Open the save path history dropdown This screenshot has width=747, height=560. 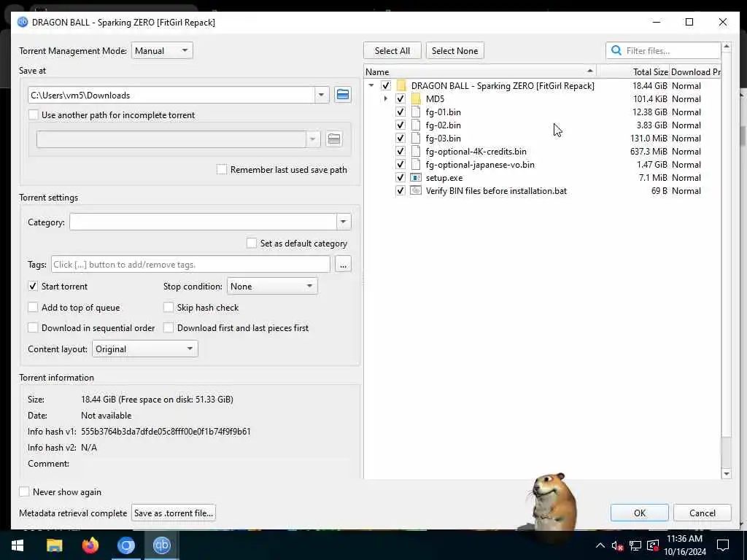322,95
